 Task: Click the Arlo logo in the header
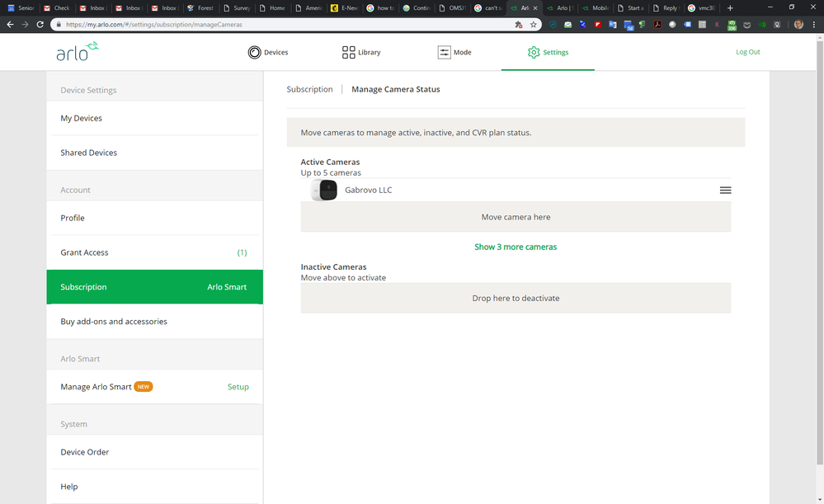coord(78,51)
